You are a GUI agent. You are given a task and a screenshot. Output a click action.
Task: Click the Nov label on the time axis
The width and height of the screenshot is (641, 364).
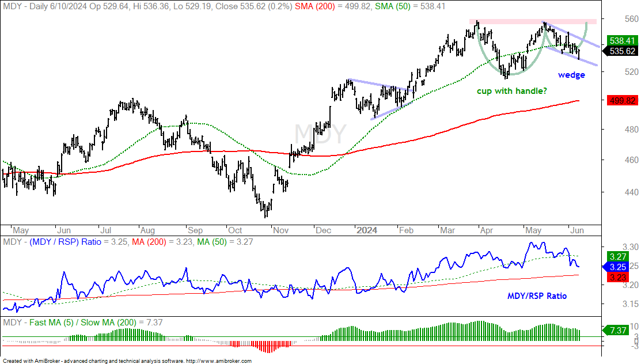(x=281, y=230)
